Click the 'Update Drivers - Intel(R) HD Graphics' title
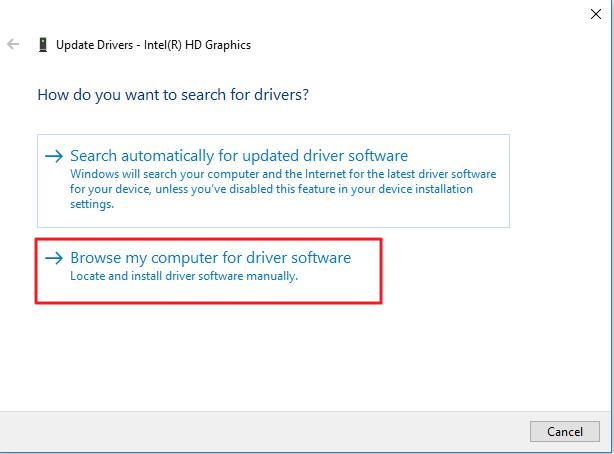 click(x=154, y=45)
